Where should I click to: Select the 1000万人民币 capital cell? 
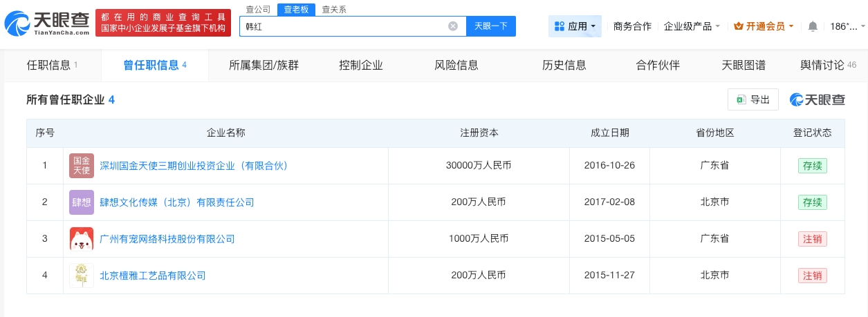point(479,239)
